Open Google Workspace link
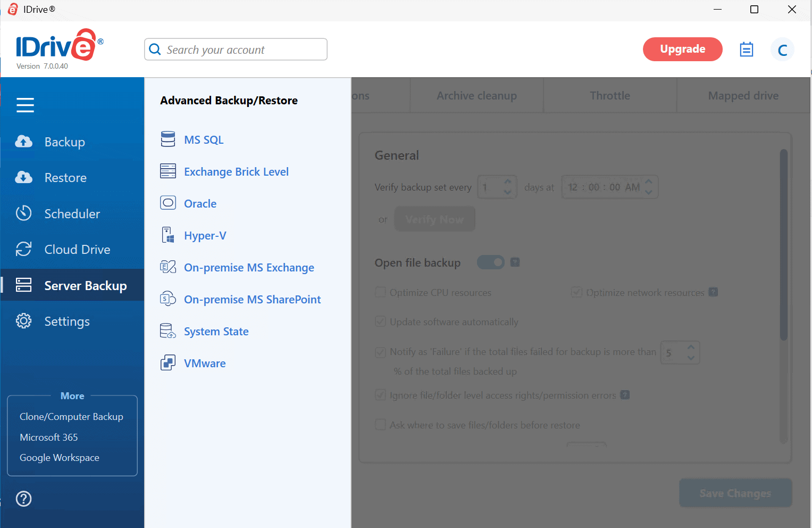 point(60,458)
